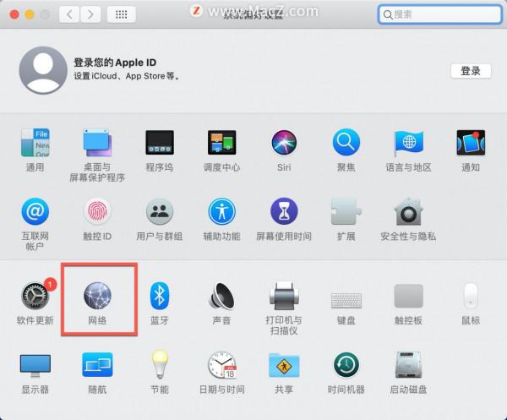507x420 pixels.
Task: Open 日期与时间 preferences
Action: pos(222,365)
